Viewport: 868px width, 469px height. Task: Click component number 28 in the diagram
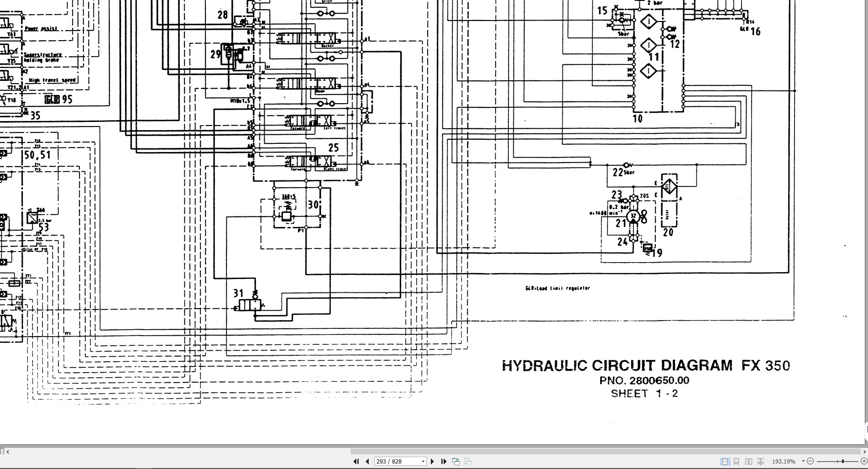coord(223,15)
